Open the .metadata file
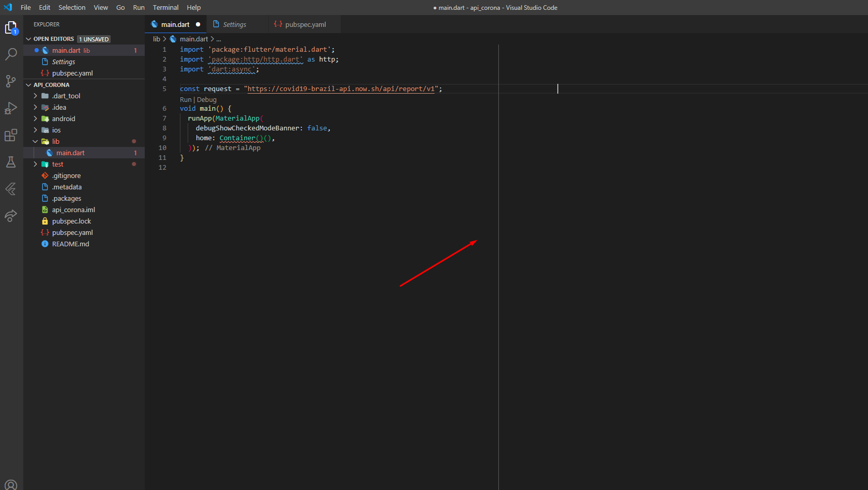Viewport: 868px width, 490px height. (x=84, y=187)
